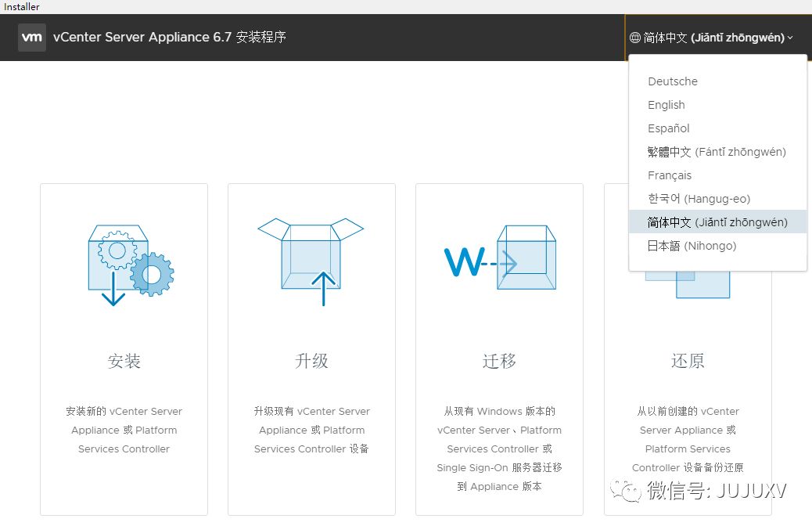
Task: Click the migrate Windows-to-box icon
Action: tap(500, 258)
